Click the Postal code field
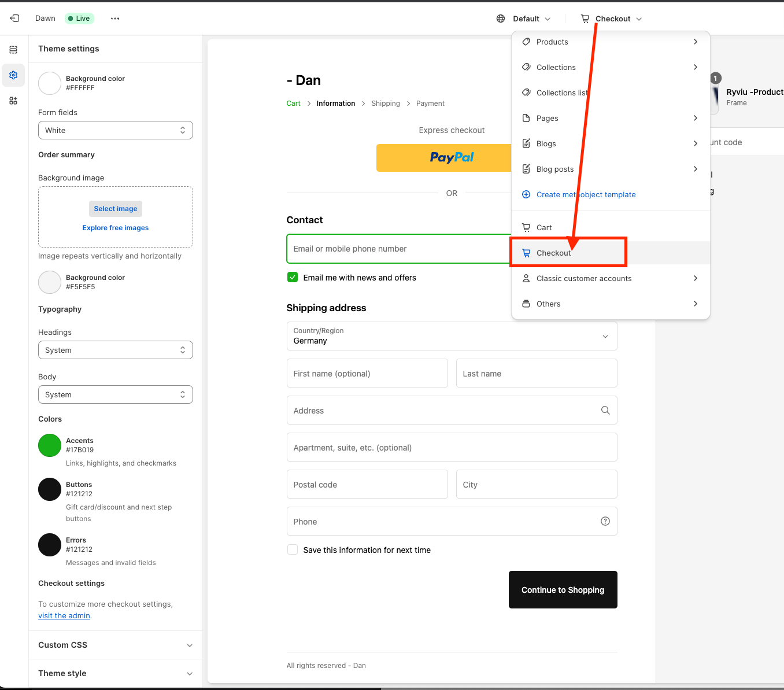The width and height of the screenshot is (784, 690). 367,484
